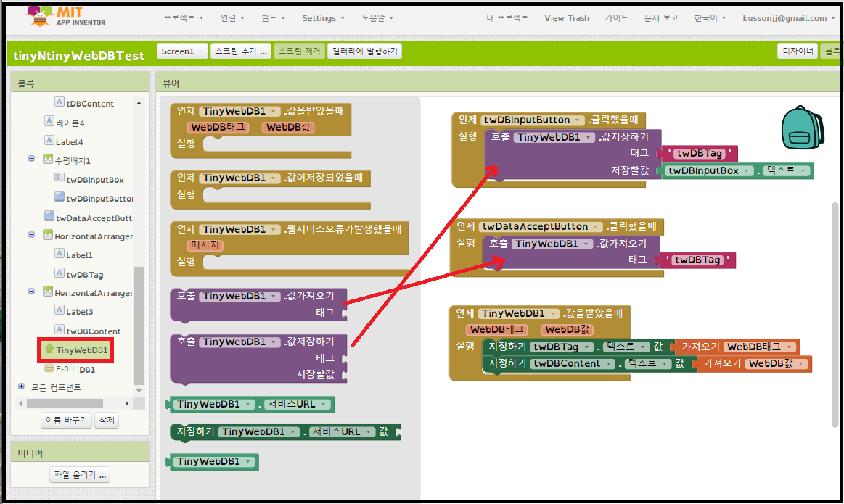The image size is (844, 504).
Task: Select Label1 component in tree
Action: pos(79,255)
